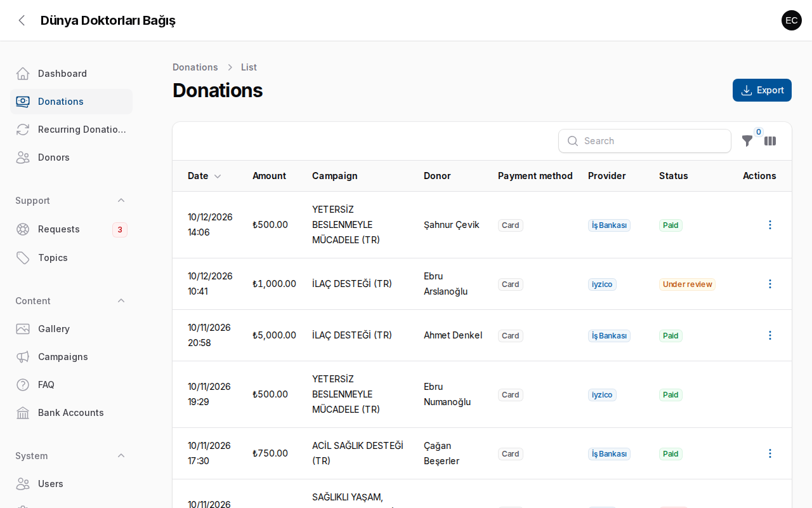This screenshot has height=508, width=812.
Task: Click the Payment method column header
Action: tap(535, 176)
